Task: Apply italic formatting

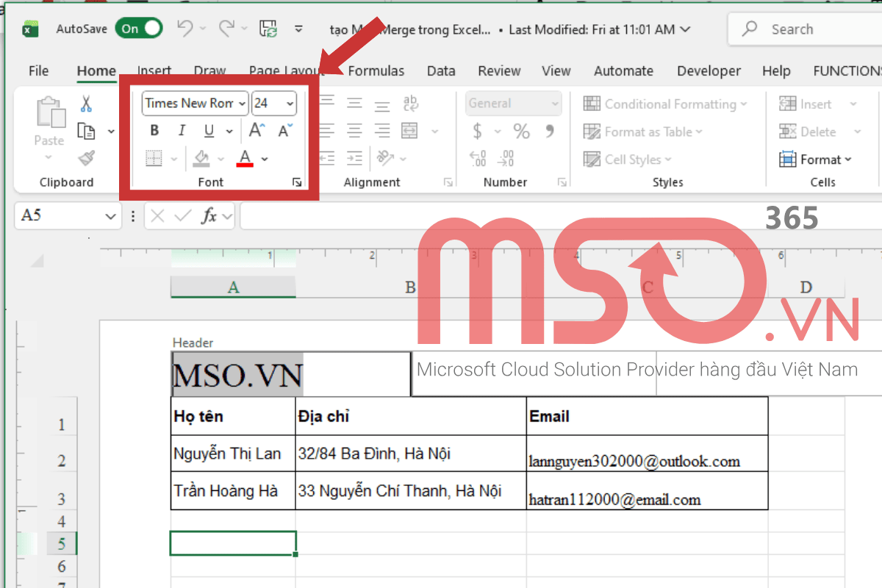Action: pyautogui.click(x=181, y=130)
